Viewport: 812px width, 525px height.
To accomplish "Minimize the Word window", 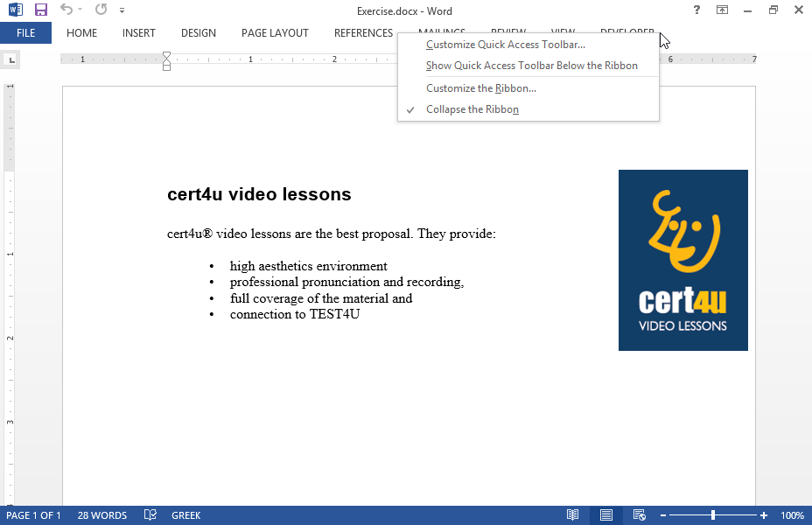I will coord(747,10).
